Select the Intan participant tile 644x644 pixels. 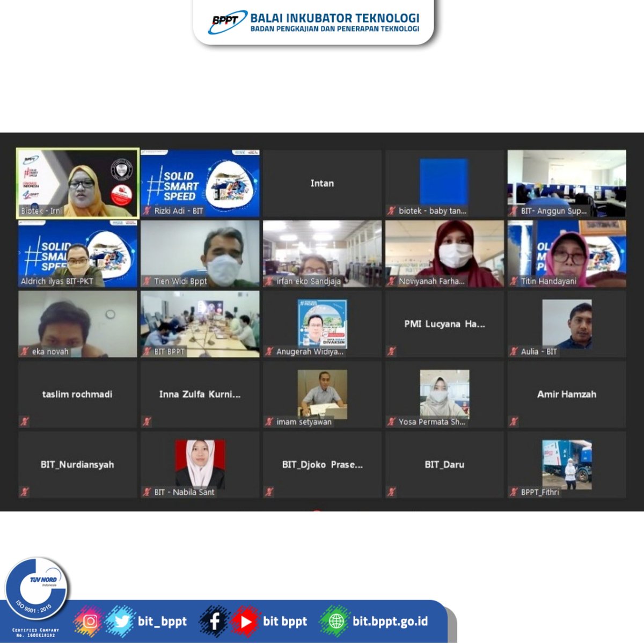[x=321, y=183]
